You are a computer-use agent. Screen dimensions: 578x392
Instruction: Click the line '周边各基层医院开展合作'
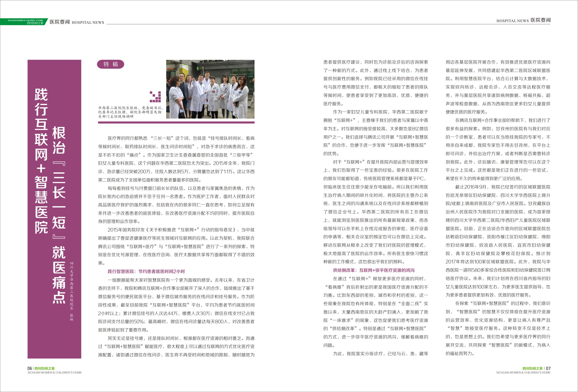(498, 62)
